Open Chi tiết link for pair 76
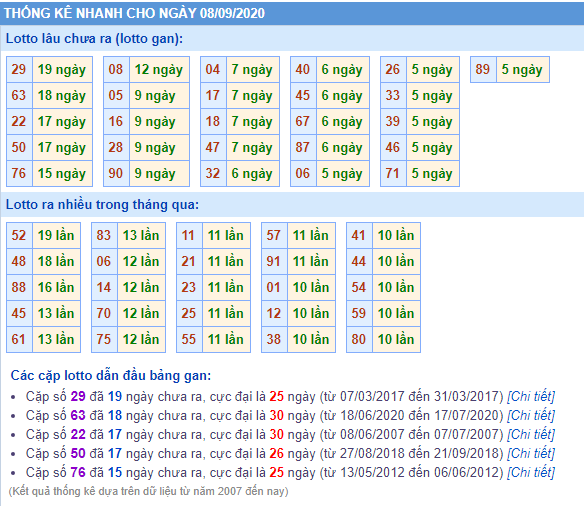 click(x=531, y=472)
